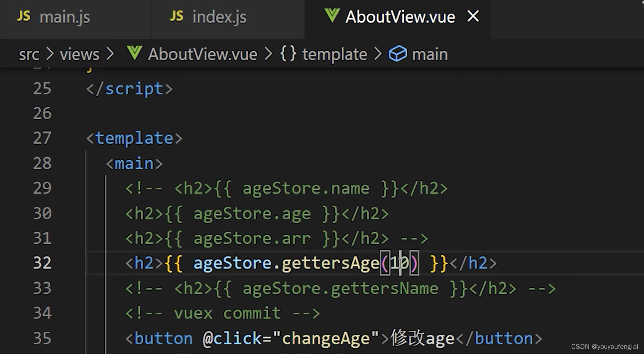644x354 pixels.
Task: Click the closing h2 tag on line 32
Action: coord(473,264)
